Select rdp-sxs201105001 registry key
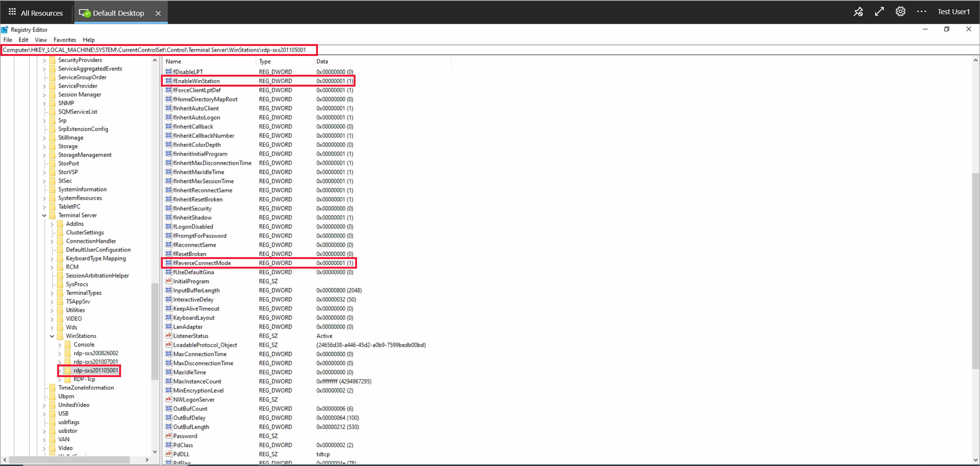The image size is (980, 466). click(x=96, y=370)
